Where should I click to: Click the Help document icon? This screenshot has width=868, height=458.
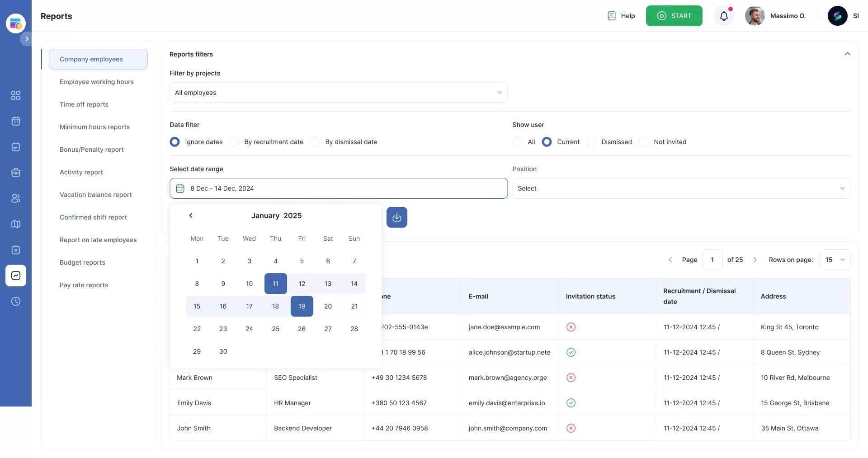(611, 16)
